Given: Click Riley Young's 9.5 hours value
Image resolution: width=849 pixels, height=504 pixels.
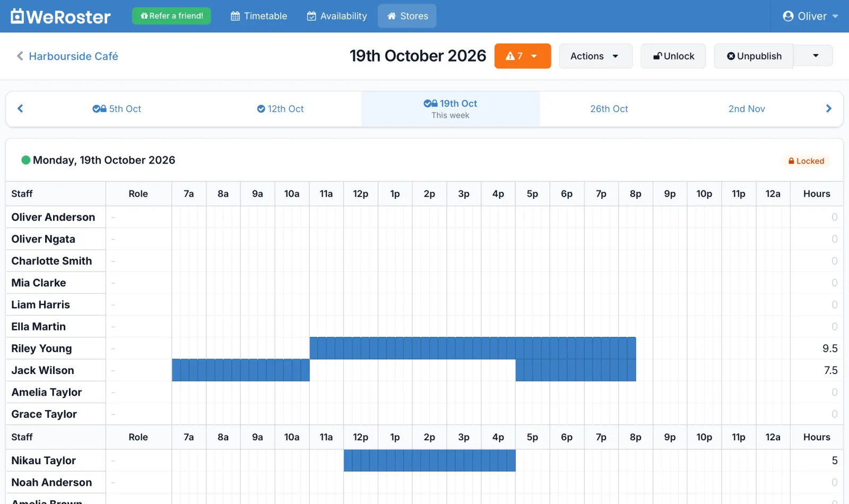Looking at the screenshot, I should [830, 349].
